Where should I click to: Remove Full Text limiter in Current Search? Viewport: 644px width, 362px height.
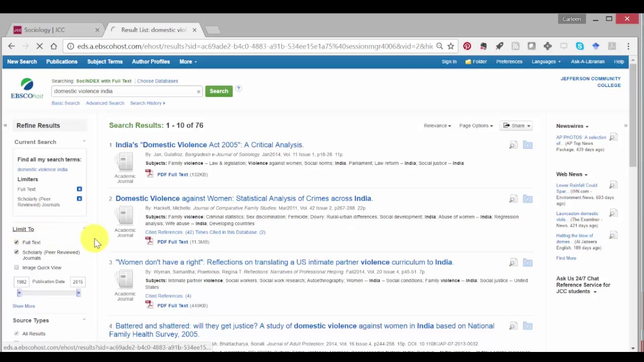click(x=79, y=189)
